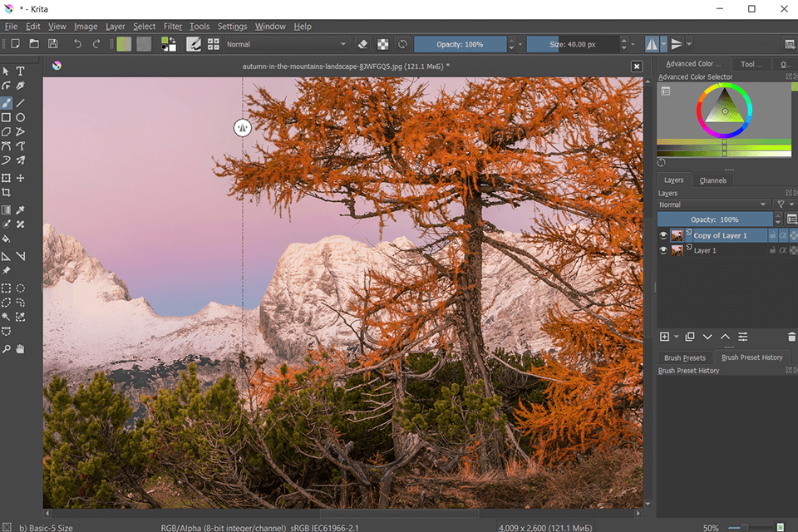The height and width of the screenshot is (532, 798).
Task: Open layer properties button
Action: click(x=743, y=337)
